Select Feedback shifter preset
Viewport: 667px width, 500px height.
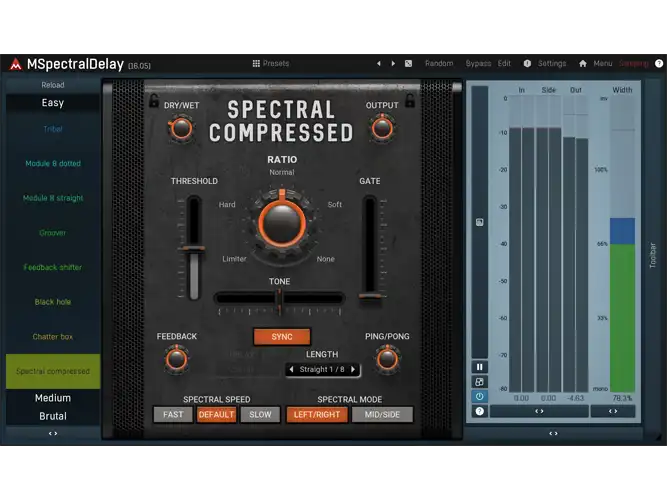[53, 267]
